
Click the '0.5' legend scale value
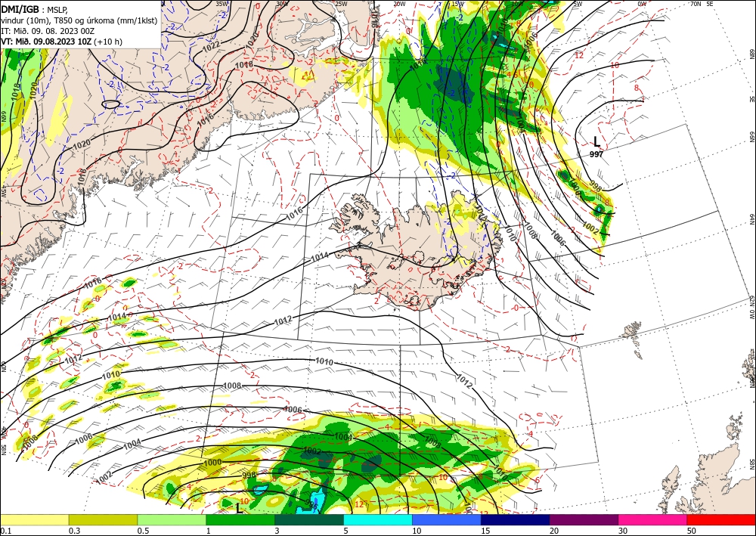click(x=143, y=531)
